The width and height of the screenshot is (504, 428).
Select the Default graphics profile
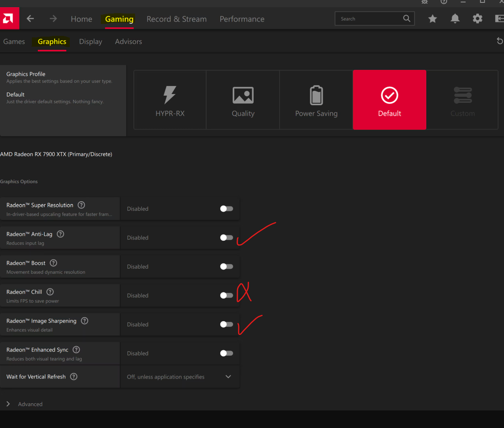tap(389, 100)
